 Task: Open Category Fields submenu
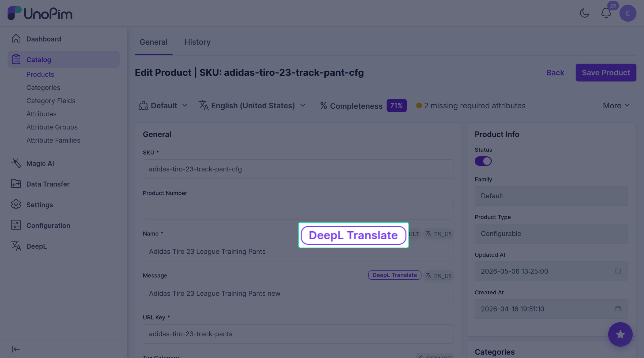coord(51,101)
